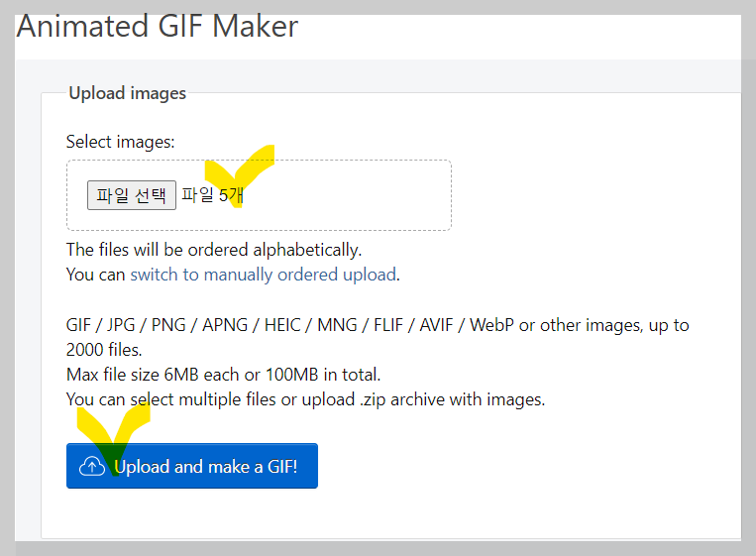Click the Max file size 6MB text line
Image resolution: width=756 pixels, height=556 pixels.
tap(223, 375)
